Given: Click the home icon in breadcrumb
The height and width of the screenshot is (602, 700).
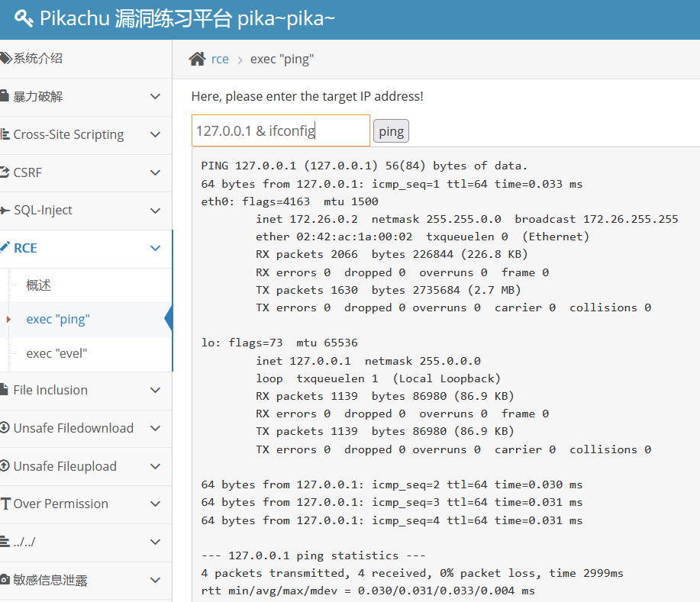Looking at the screenshot, I should coord(197,59).
